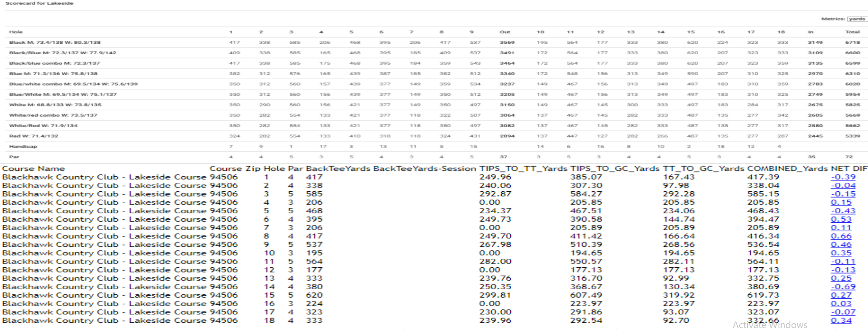Select the 'TT_TO_GC_Yards' column header

point(704,169)
